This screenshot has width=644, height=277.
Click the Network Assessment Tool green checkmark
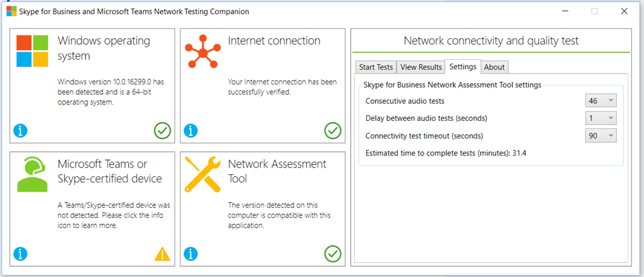pyautogui.click(x=333, y=254)
